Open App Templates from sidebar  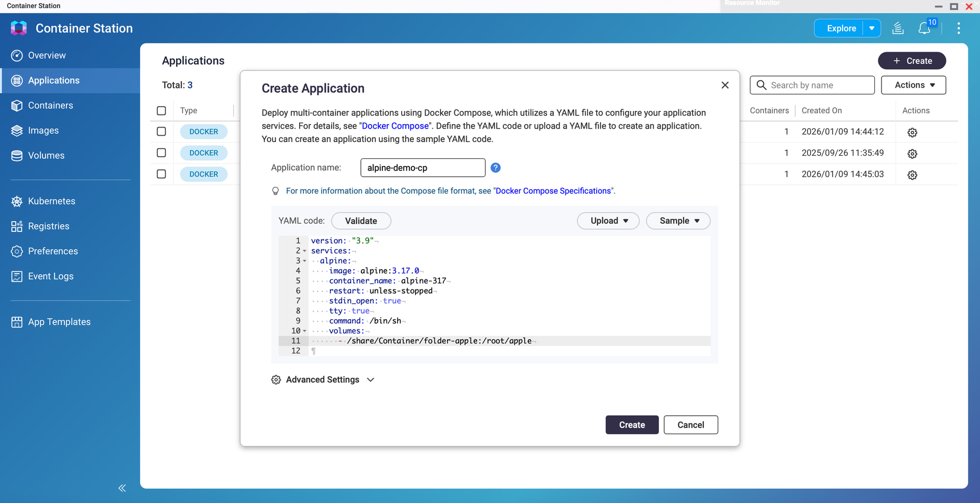59,322
